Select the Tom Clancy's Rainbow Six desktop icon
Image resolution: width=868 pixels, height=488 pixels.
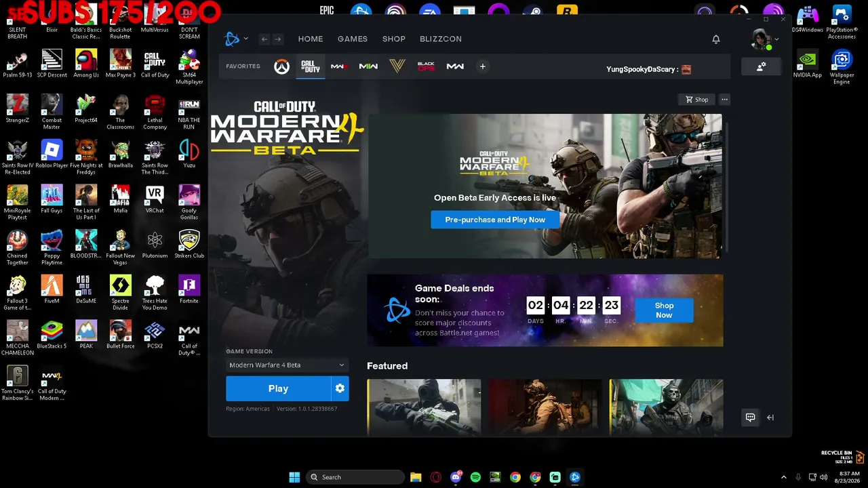17,384
